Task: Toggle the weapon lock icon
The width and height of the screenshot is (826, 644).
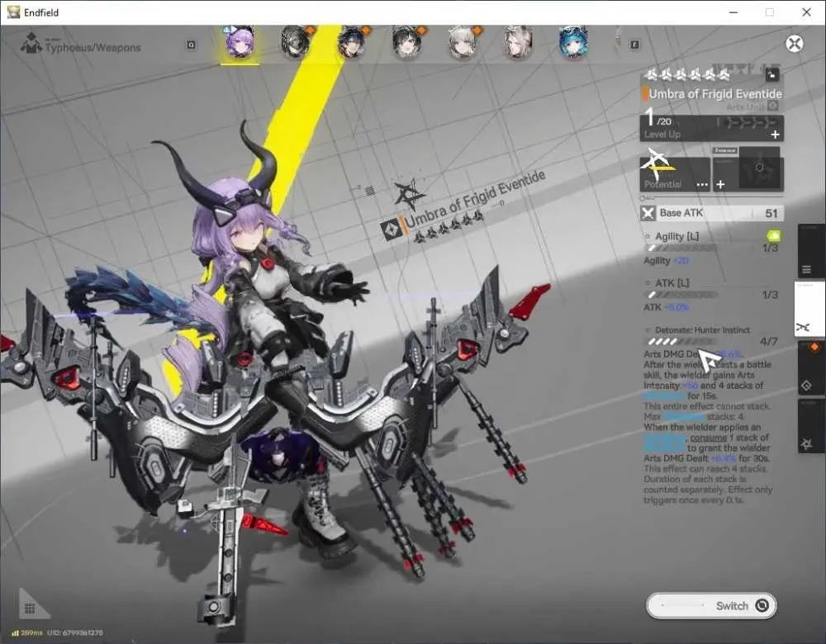Action: coord(771,75)
